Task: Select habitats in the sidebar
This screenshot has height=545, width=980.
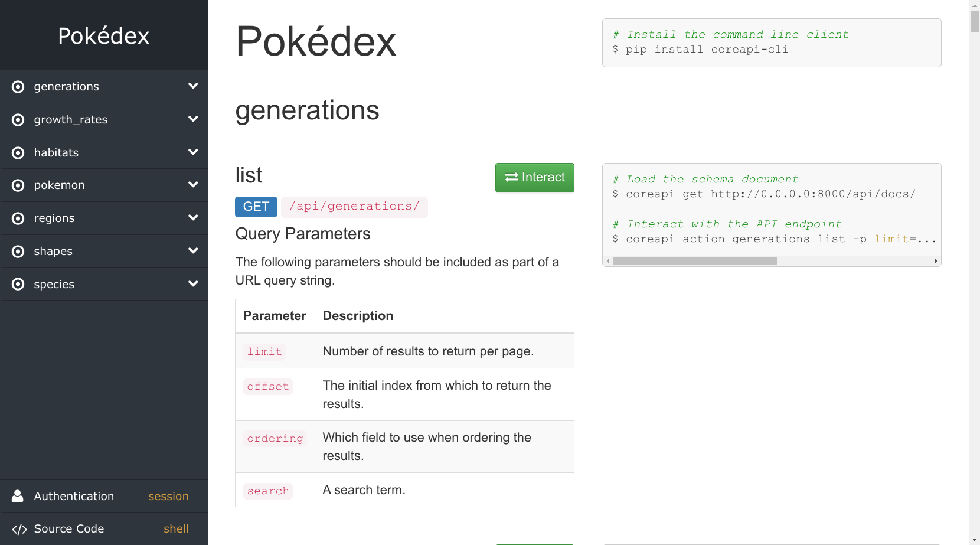Action: tap(56, 152)
